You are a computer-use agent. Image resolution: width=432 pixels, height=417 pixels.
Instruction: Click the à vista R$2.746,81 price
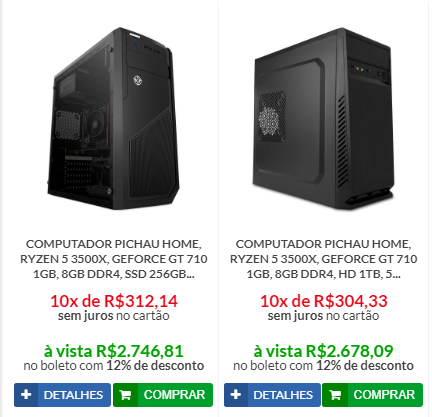click(114, 351)
